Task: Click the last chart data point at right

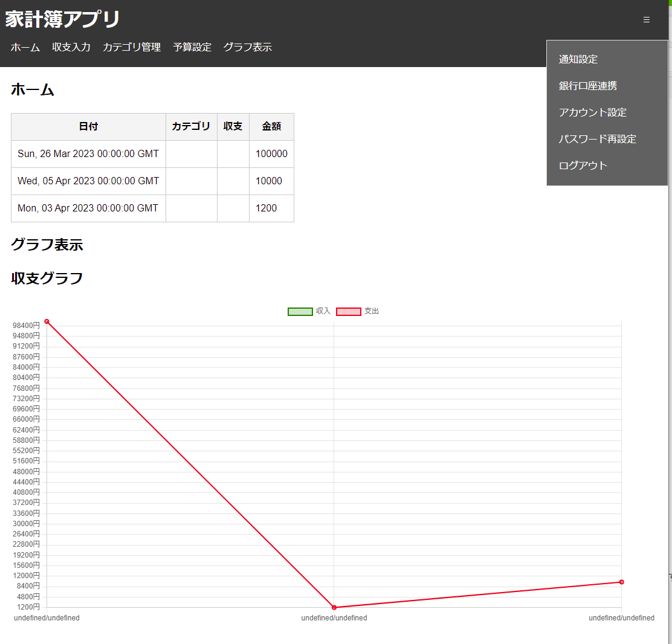Action: click(x=621, y=582)
